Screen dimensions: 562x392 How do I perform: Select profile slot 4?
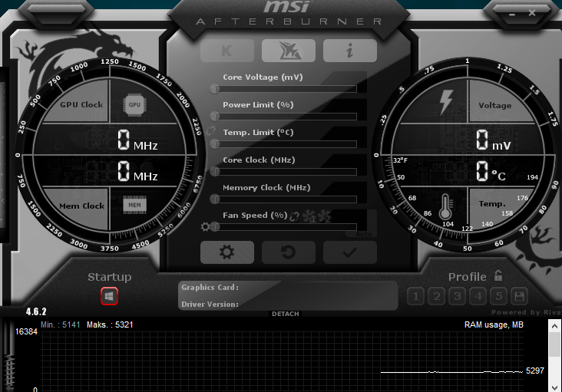pyautogui.click(x=478, y=296)
